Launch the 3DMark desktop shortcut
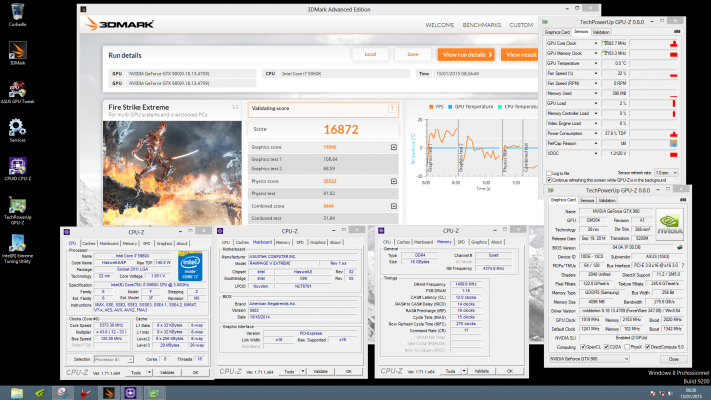 tap(17, 53)
